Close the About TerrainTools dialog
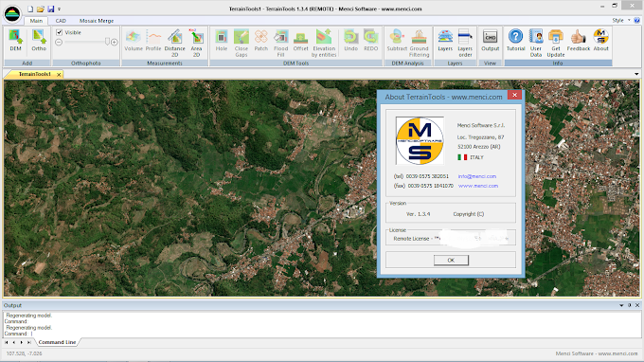Viewport: 644px width, 362px height. click(514, 95)
